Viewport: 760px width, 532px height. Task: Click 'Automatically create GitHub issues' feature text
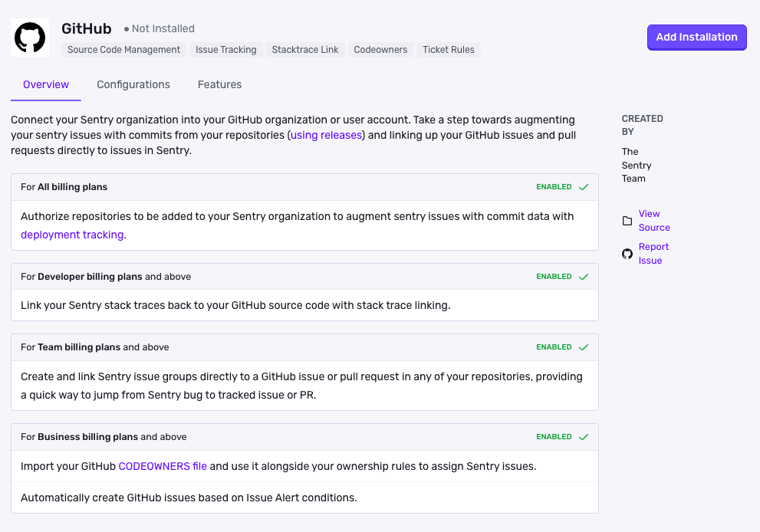[x=189, y=498]
